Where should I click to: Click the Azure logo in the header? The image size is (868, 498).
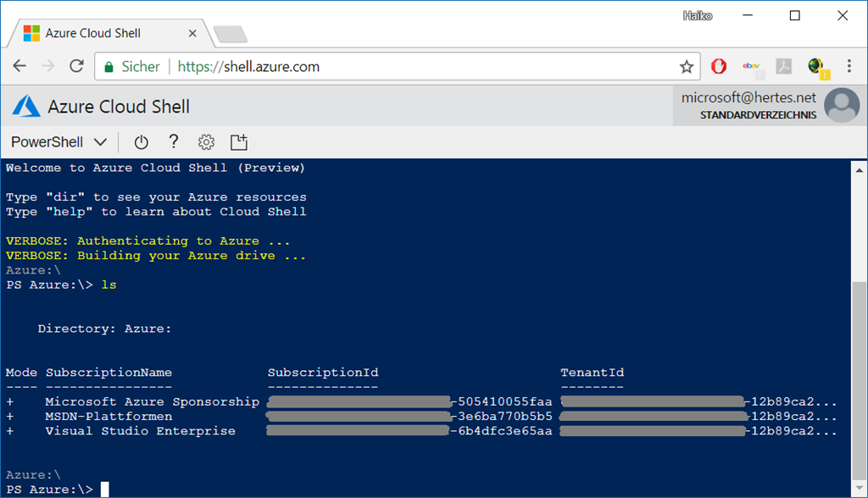point(26,106)
